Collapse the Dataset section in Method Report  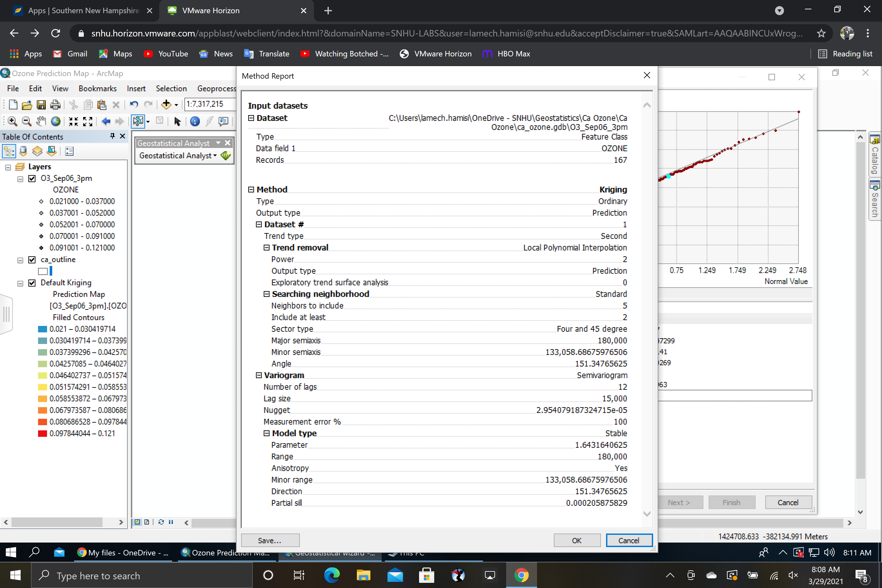[x=251, y=118]
